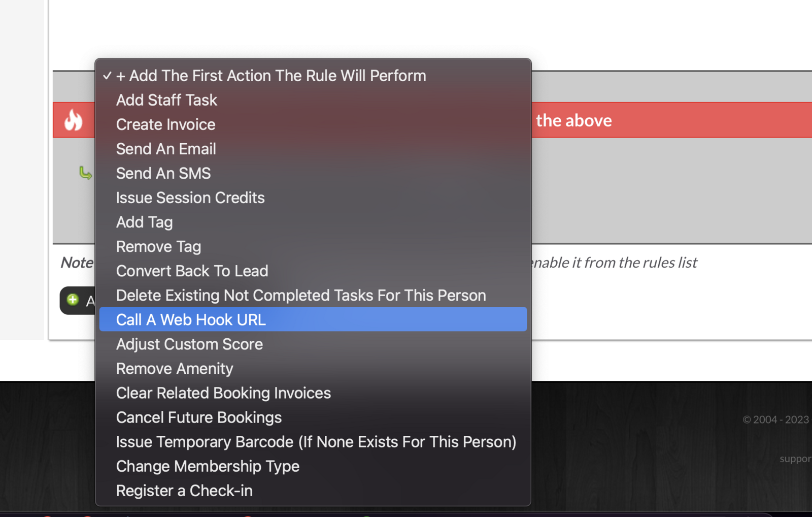
Task: Click the green plus icon on the black button
Action: pyautogui.click(x=73, y=300)
